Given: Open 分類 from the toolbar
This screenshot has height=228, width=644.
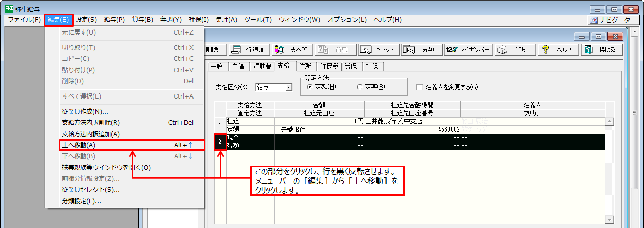Looking at the screenshot, I should pyautogui.click(x=422, y=50).
